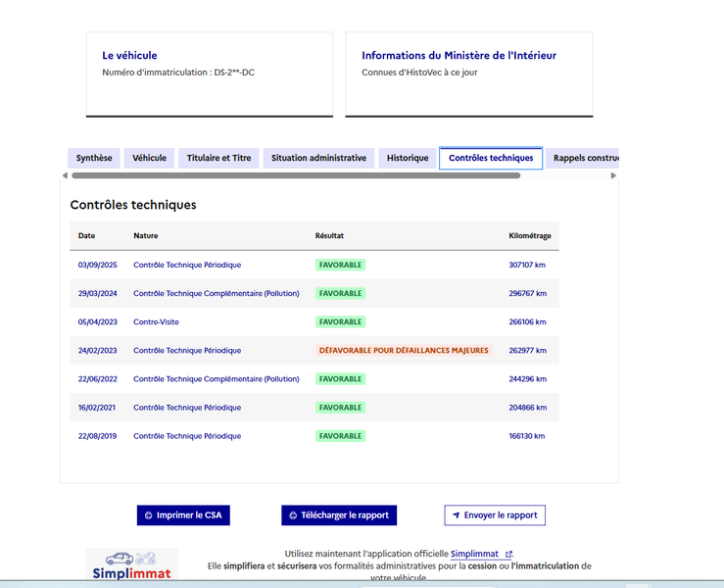Image resolution: width=724 pixels, height=588 pixels.
Task: Select the Contrôles techniques tab
Action: [491, 158]
